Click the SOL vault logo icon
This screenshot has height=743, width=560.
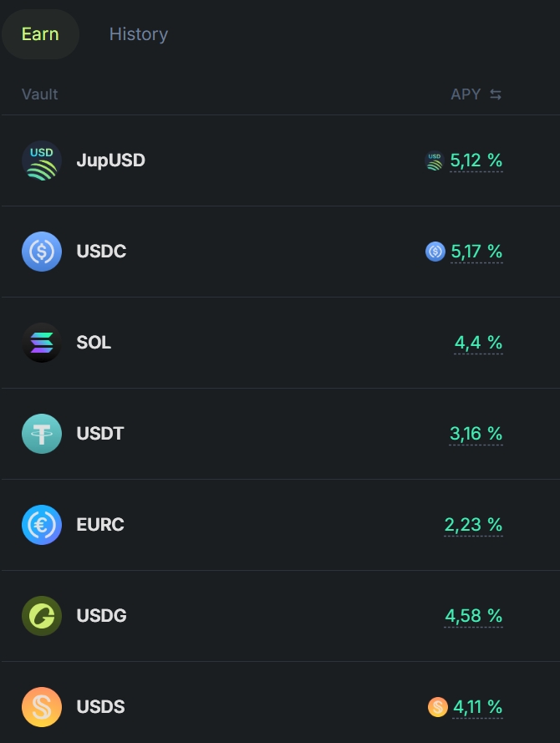pyautogui.click(x=42, y=342)
